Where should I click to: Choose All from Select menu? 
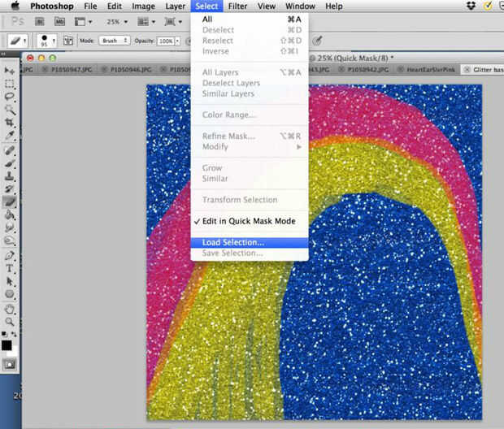pyautogui.click(x=208, y=19)
